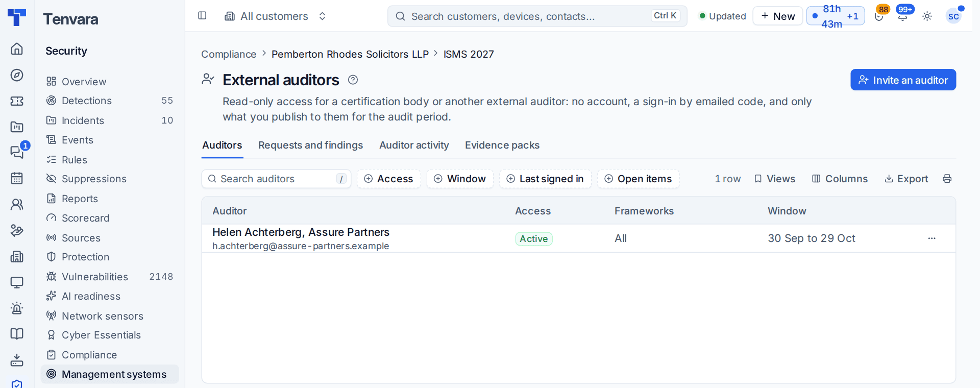The height and width of the screenshot is (388, 980).
Task: Switch to Evidence packs tab
Action: click(502, 145)
